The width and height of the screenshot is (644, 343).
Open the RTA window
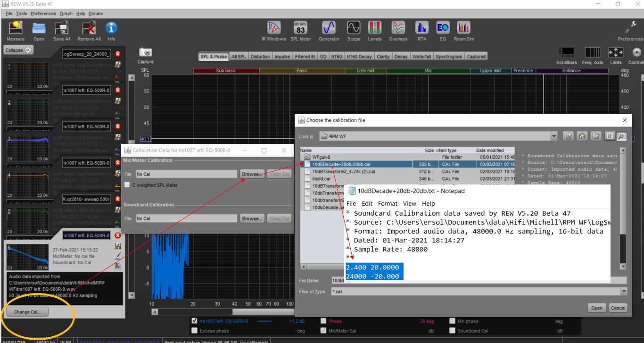pos(421,28)
